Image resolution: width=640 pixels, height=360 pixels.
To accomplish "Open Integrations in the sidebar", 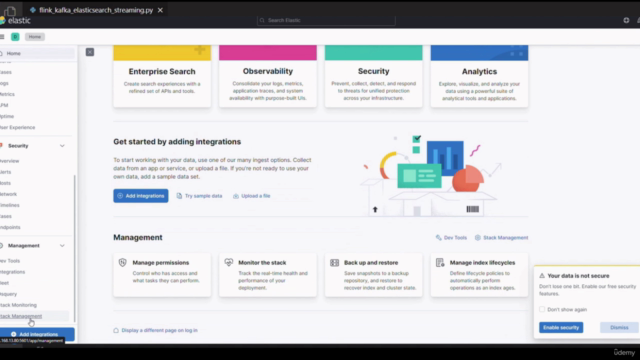I will 13,272.
